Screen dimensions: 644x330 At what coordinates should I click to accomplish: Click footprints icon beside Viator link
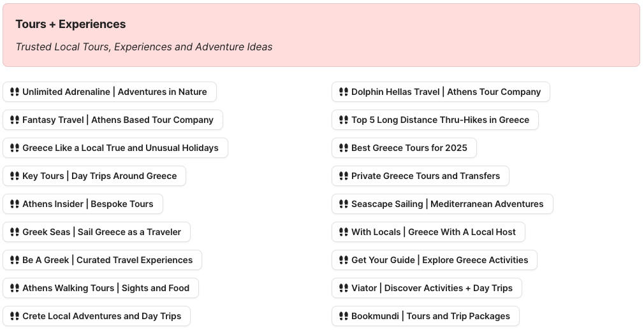tap(344, 288)
